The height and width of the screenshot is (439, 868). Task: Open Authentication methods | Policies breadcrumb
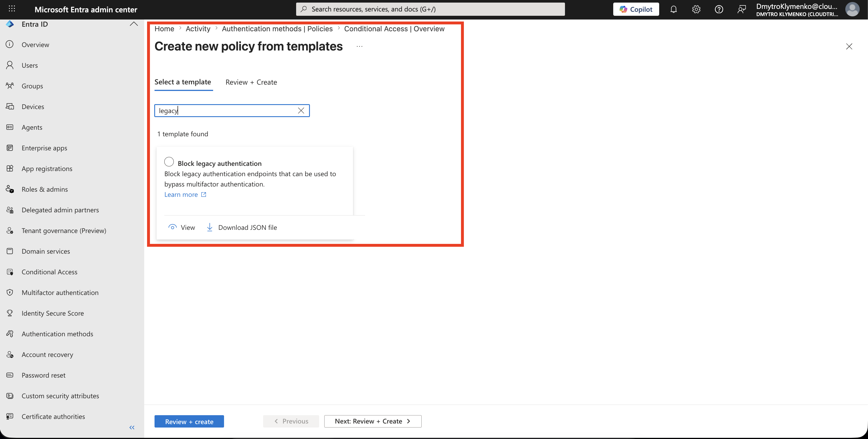pyautogui.click(x=277, y=29)
